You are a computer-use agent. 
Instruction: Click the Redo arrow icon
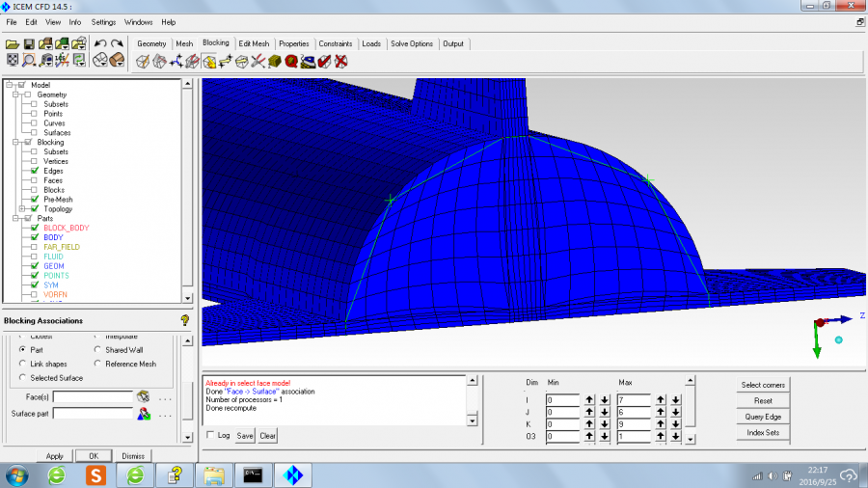117,44
